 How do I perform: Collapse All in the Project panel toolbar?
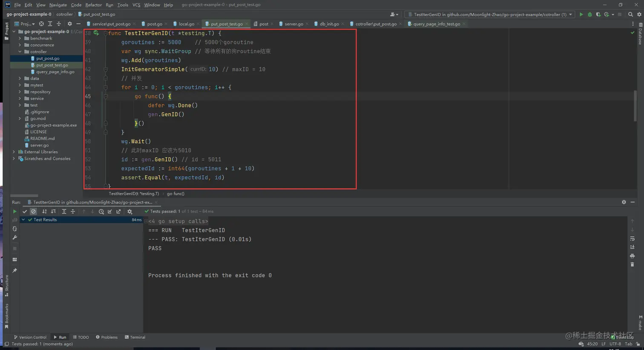(59, 24)
